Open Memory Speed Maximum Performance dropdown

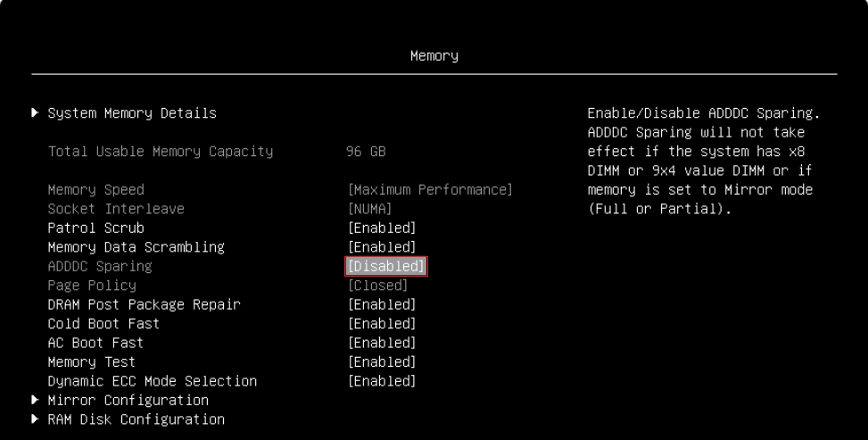[x=429, y=190]
